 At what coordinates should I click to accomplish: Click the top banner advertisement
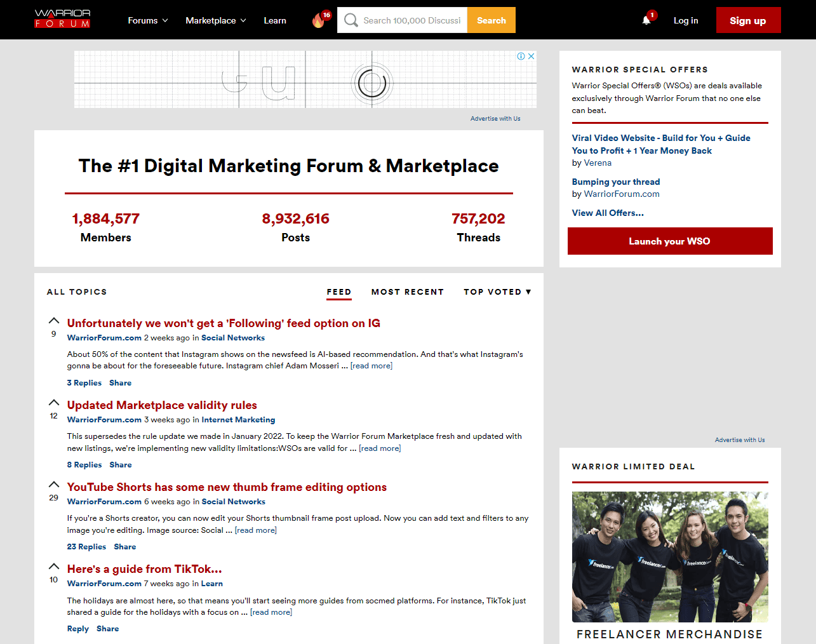point(305,79)
